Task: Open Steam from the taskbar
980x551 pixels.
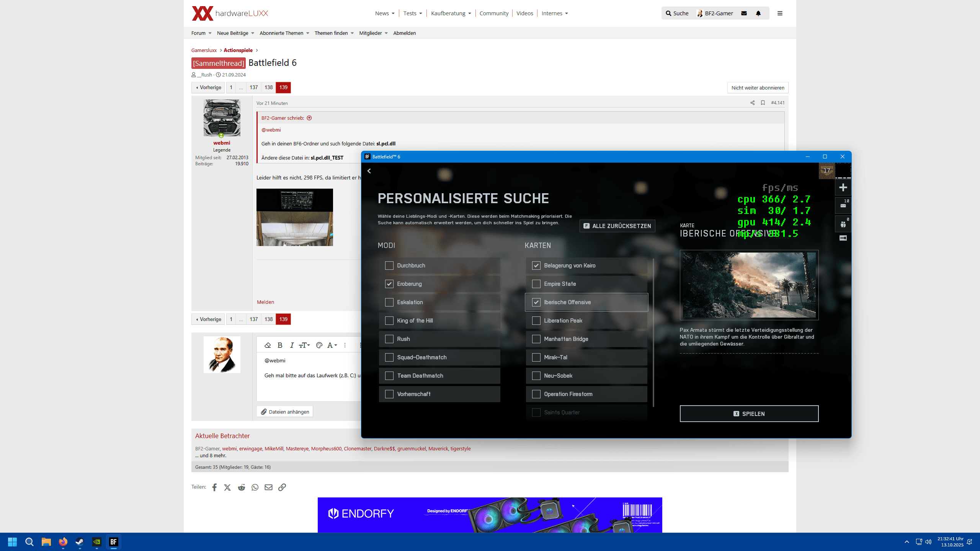Action: tap(80, 542)
